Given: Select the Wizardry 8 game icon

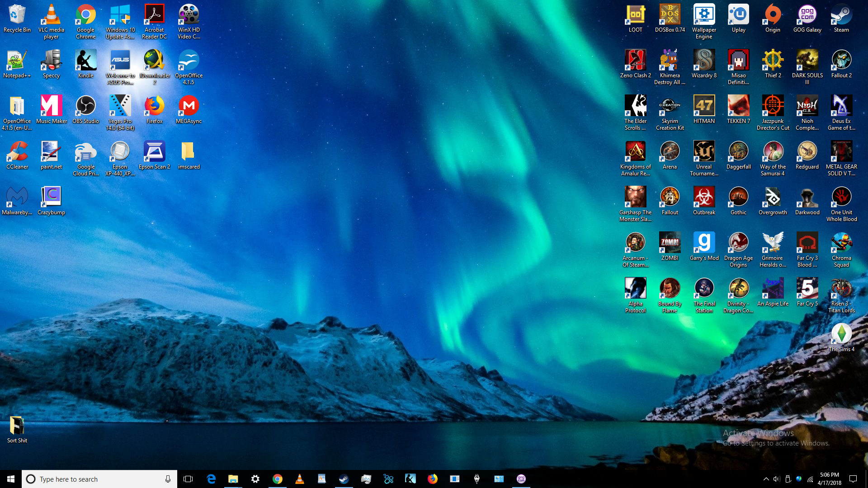Looking at the screenshot, I should tap(704, 65).
